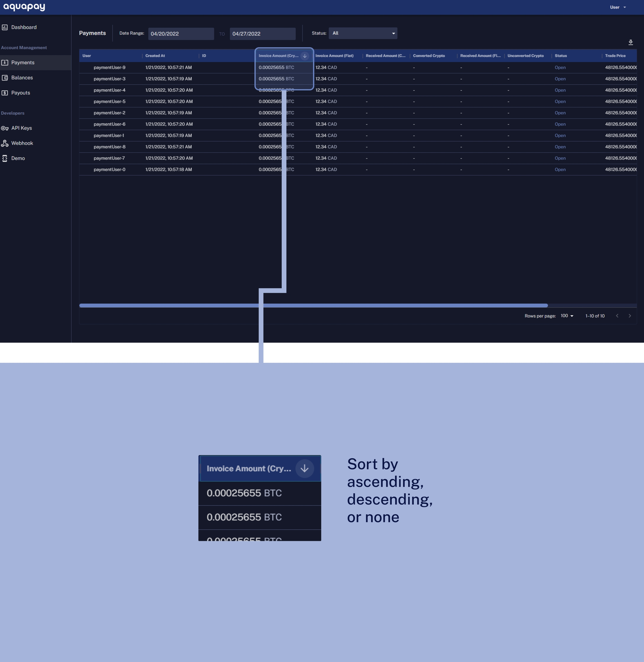Click the Balances wallet icon

(5, 78)
